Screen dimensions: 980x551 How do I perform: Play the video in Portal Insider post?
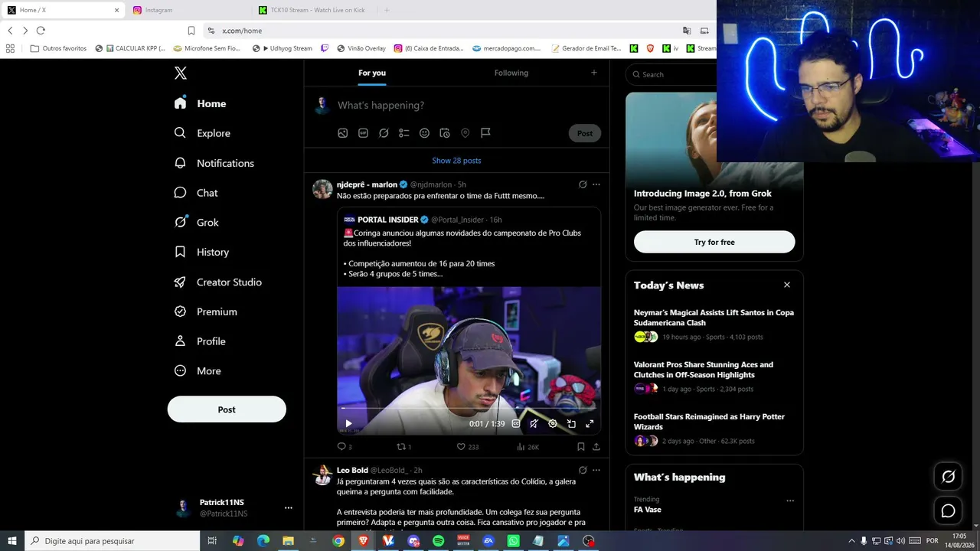pyautogui.click(x=348, y=423)
